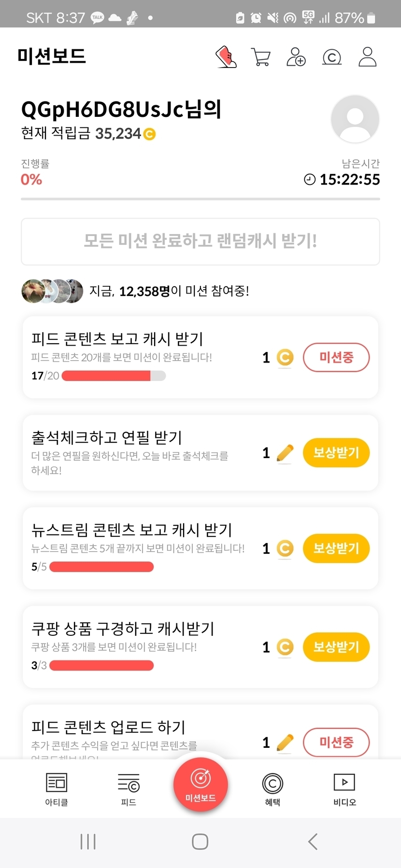Screen dimensions: 401x868
Task: Tap 미션중 for 피드 콘텐츠 업로드 하기
Action: 336,742
